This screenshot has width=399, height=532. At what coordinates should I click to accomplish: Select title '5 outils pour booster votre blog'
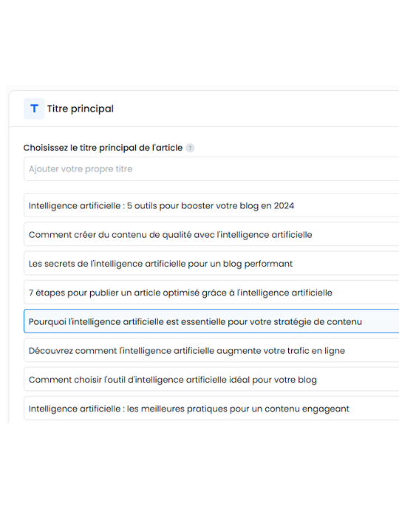point(211,205)
